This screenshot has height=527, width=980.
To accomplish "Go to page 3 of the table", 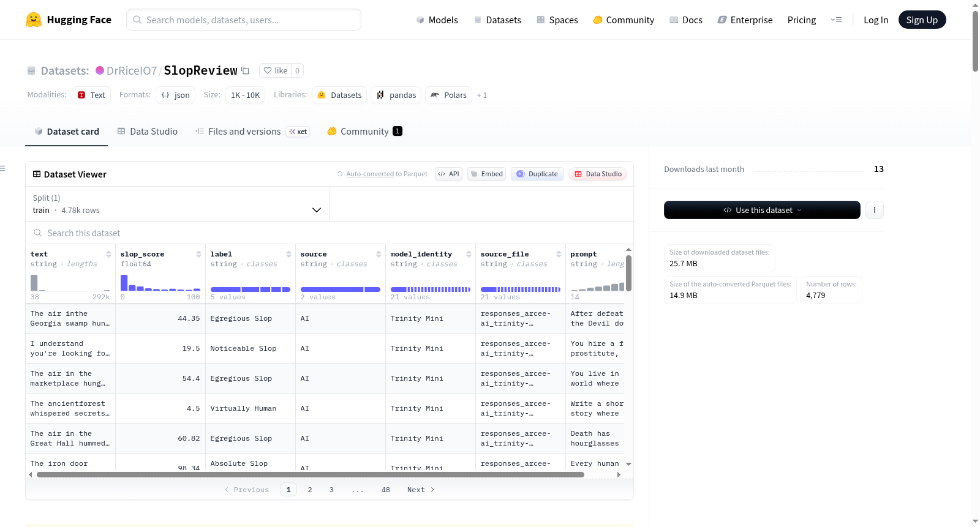I will point(331,490).
